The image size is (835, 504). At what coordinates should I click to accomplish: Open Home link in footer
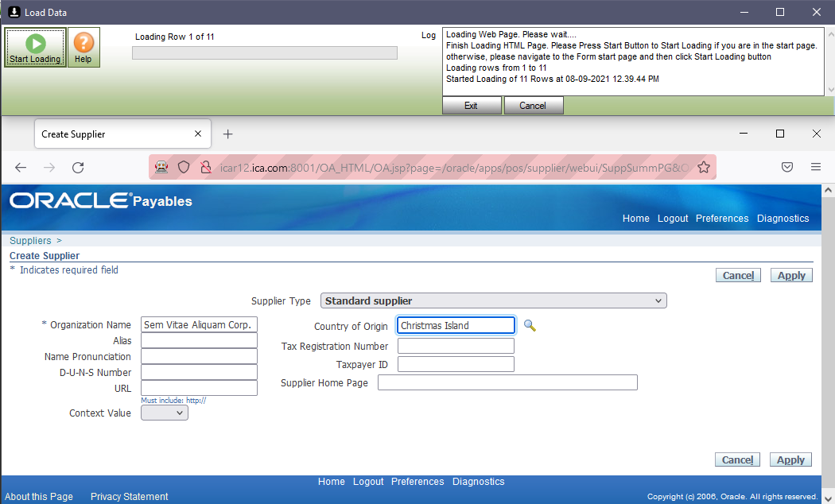(x=332, y=482)
